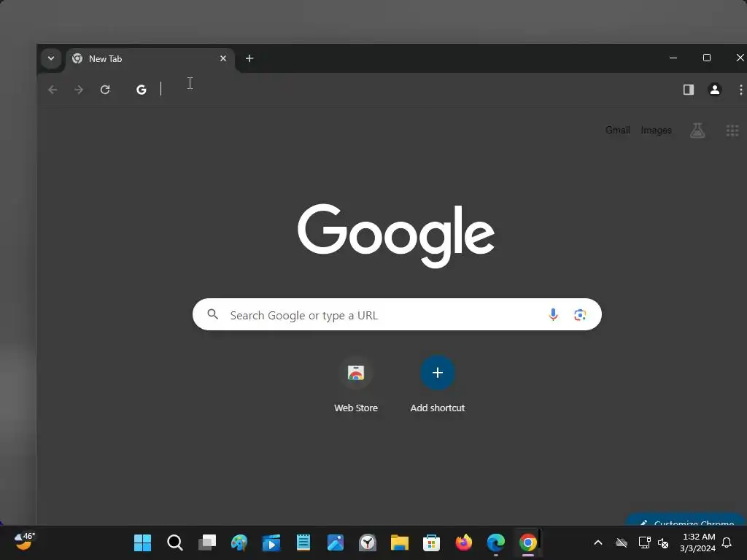Open Notepad from the taskbar
Viewport: 747px width, 560px height.
[x=303, y=542]
